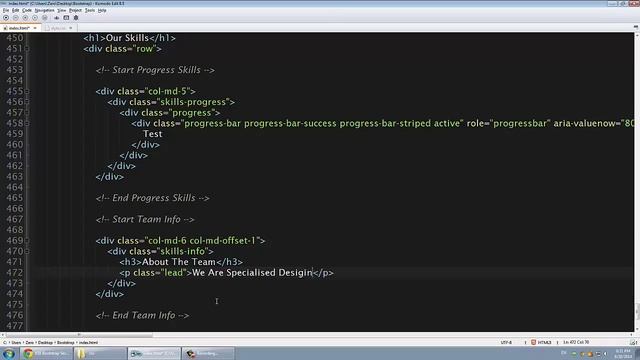Click 'We Are Specialised Desigin' text
The height and width of the screenshot is (360, 640).
click(x=252, y=273)
